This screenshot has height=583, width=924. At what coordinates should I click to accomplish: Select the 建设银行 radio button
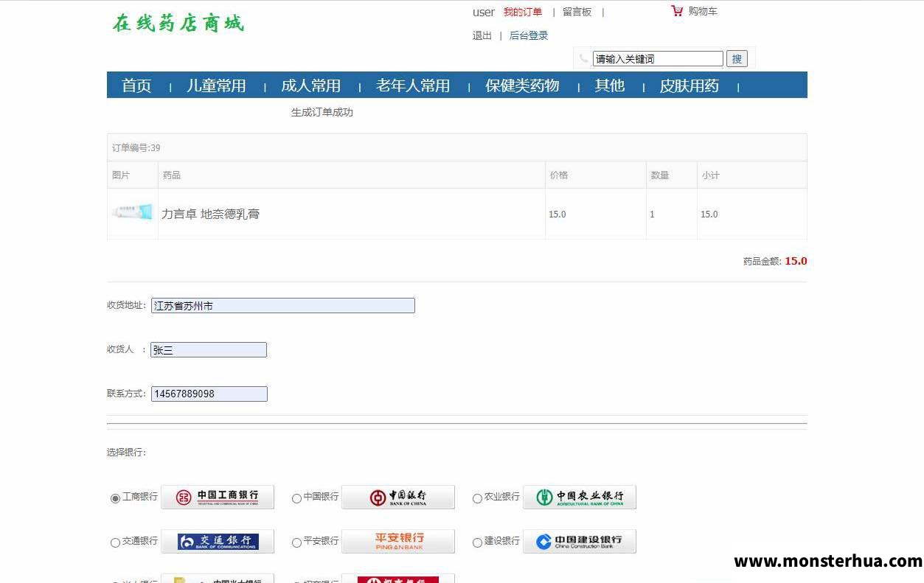(x=477, y=543)
